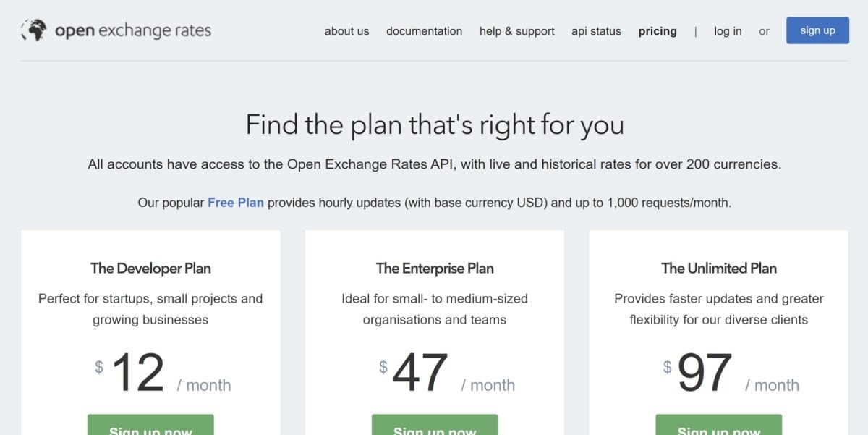Click "The Developer Plan" heading
The width and height of the screenshot is (868, 435).
[x=150, y=269]
